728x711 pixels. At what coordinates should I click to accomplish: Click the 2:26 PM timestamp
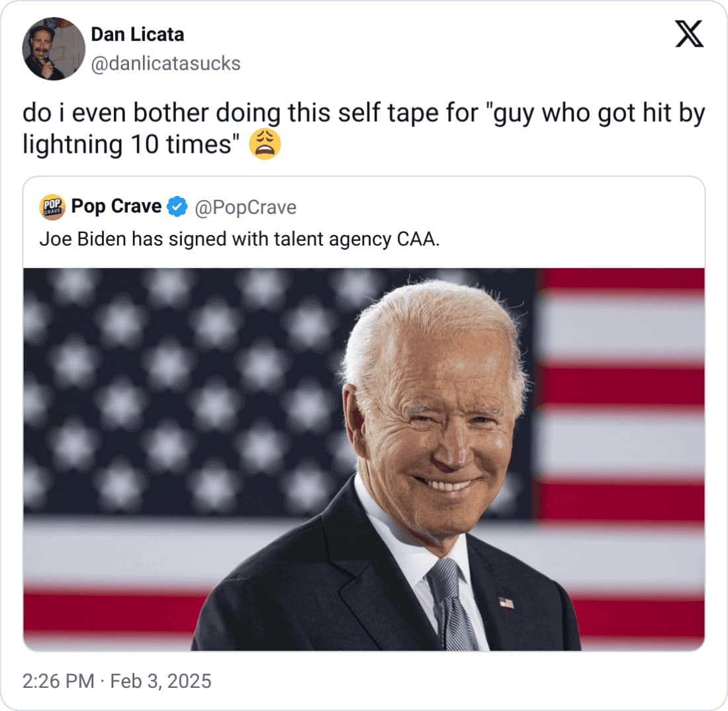point(58,681)
